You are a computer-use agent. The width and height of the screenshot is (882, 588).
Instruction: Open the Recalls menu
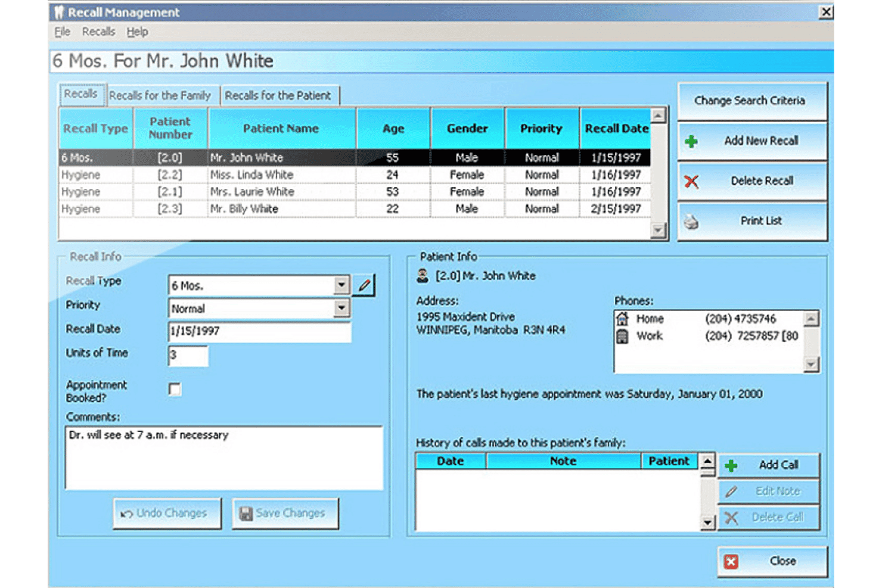98,32
